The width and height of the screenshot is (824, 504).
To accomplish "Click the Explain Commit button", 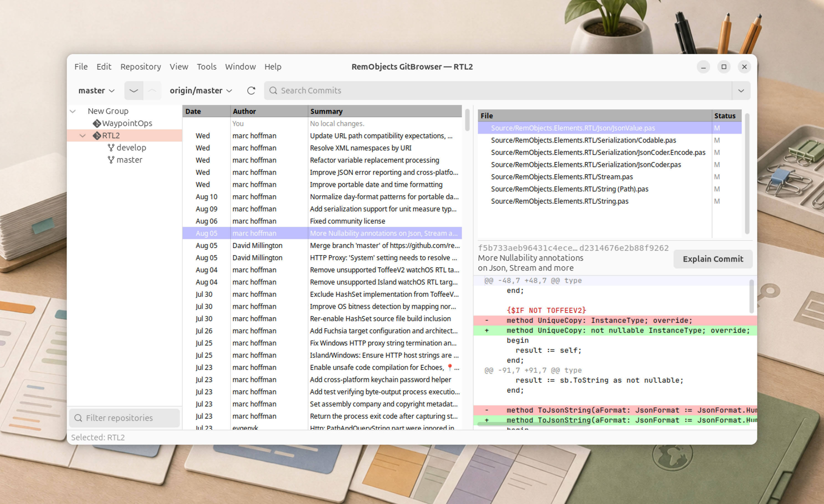I will pos(713,259).
